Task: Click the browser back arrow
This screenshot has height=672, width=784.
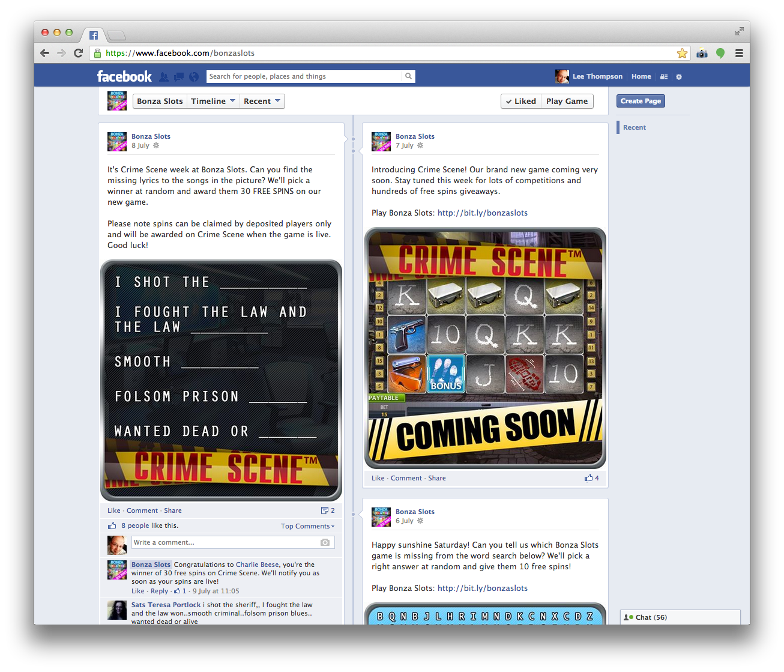Action: tap(45, 53)
